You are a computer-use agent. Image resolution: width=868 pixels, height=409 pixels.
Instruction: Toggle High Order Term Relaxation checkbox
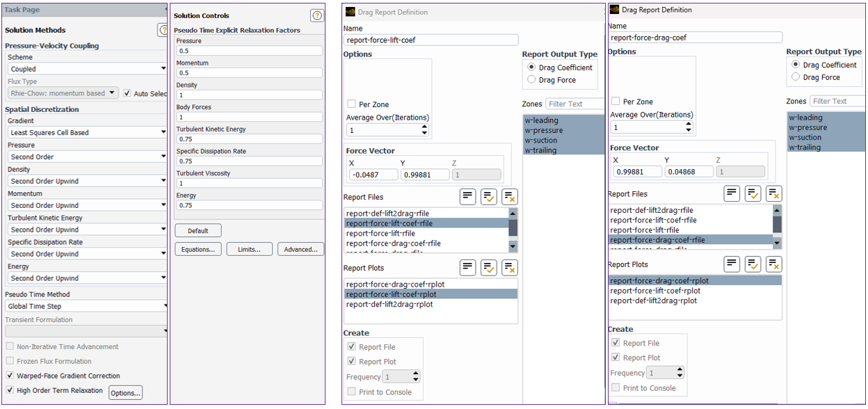pyautogui.click(x=10, y=391)
